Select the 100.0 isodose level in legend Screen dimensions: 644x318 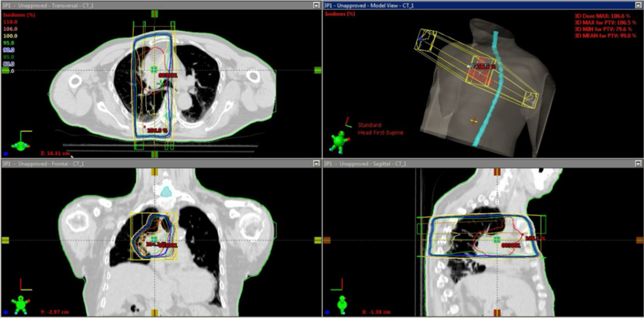point(10,36)
